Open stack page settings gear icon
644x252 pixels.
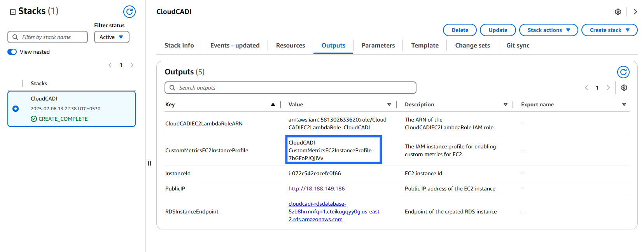tap(618, 12)
